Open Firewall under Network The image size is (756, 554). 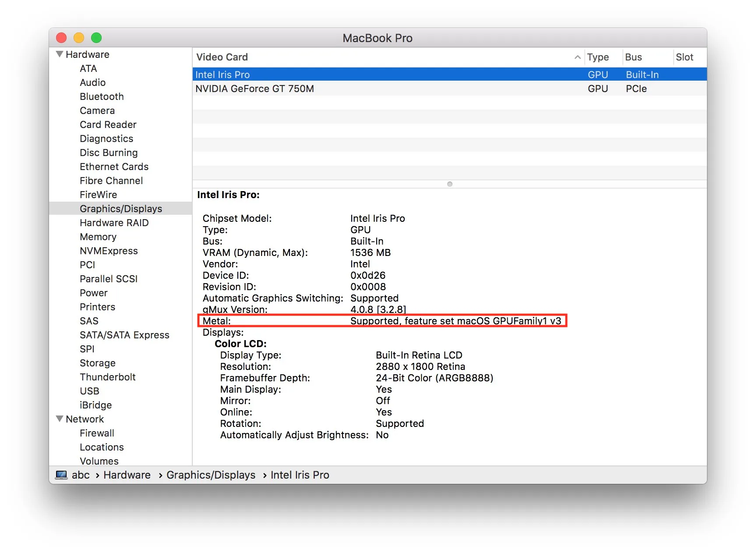pyautogui.click(x=97, y=433)
